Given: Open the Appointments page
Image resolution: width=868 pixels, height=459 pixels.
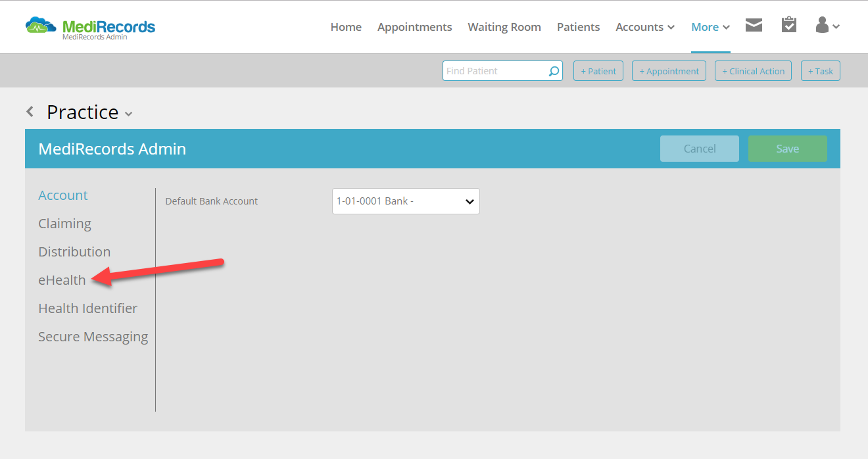Looking at the screenshot, I should 415,27.
